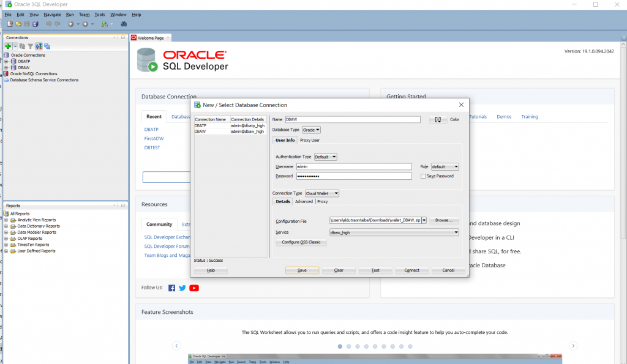Click the Connect button
The width and height of the screenshot is (627, 364).
coord(411,270)
